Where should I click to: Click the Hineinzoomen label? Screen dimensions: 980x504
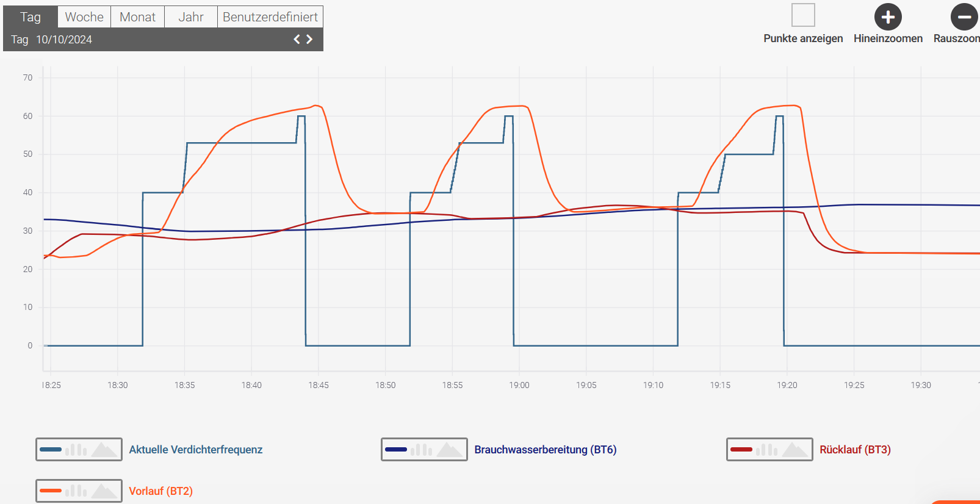(888, 38)
